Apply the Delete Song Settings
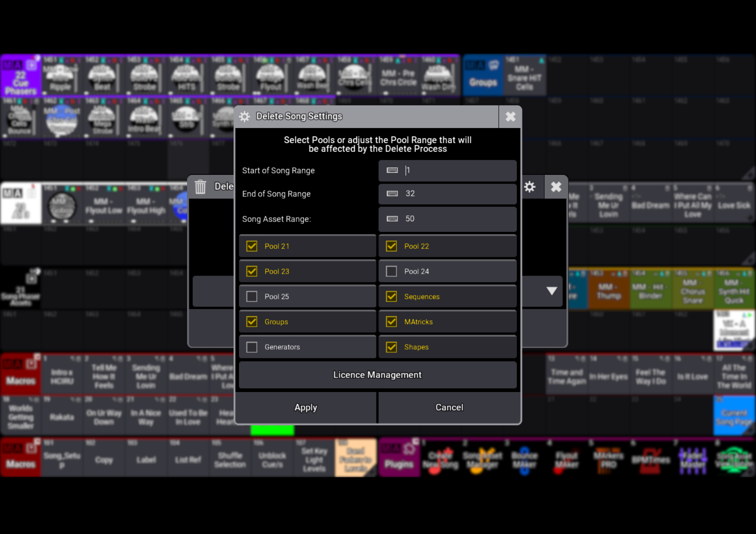The width and height of the screenshot is (756, 534). tap(306, 407)
